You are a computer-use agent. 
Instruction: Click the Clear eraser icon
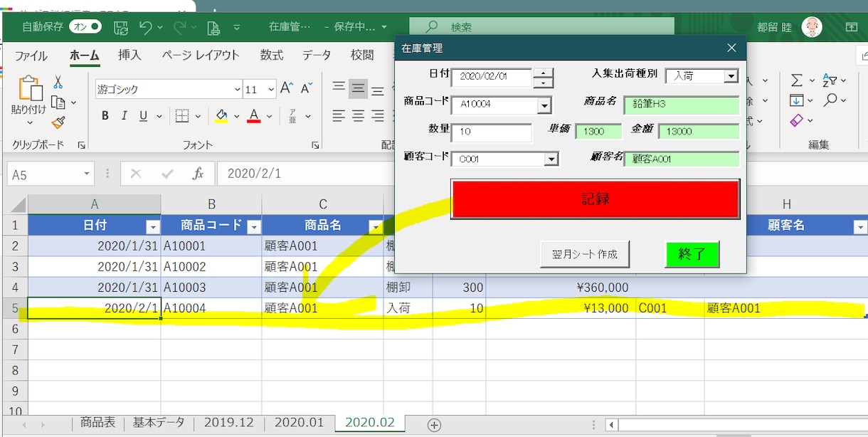(797, 120)
